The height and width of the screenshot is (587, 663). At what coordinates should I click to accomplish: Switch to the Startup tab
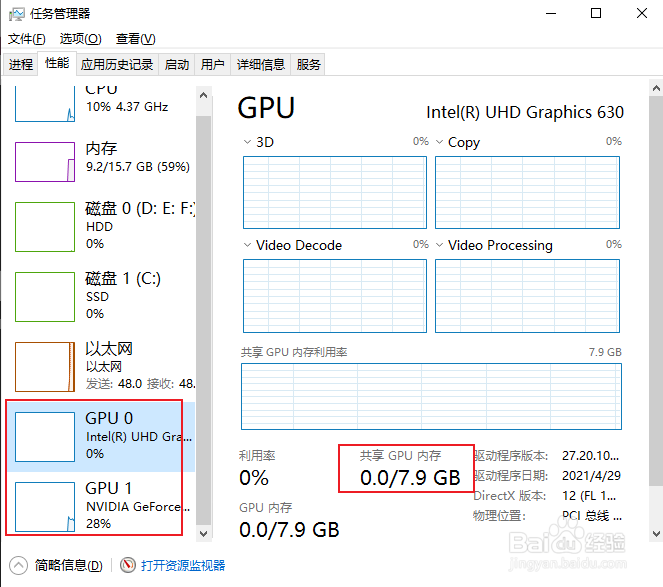(x=177, y=64)
